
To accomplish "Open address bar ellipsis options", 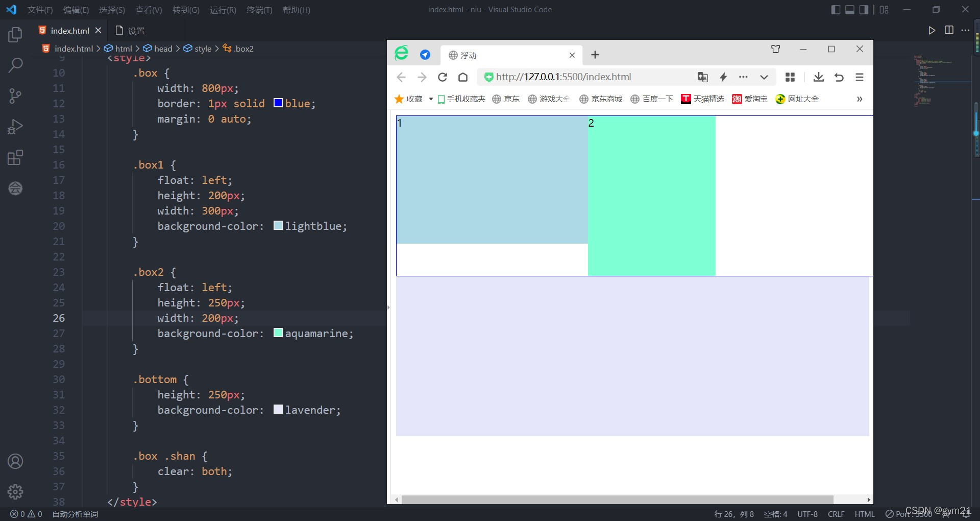I will click(x=743, y=77).
